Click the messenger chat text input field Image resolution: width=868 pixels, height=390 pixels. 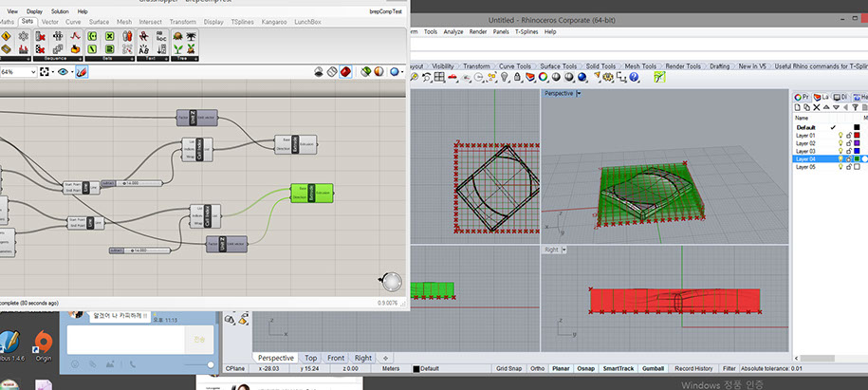(126, 340)
